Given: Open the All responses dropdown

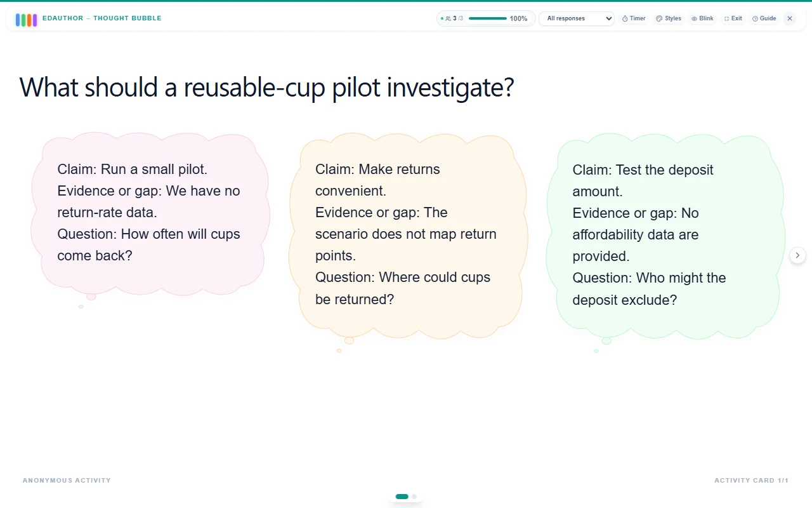Looking at the screenshot, I should 577,18.
